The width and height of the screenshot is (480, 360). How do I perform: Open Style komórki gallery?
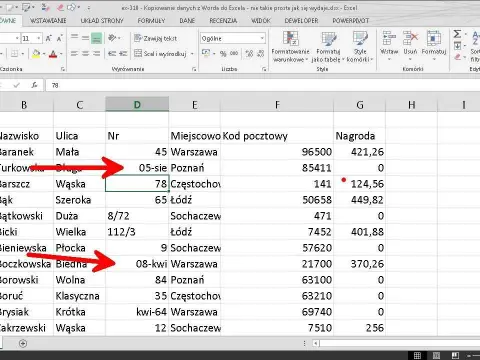point(360,47)
